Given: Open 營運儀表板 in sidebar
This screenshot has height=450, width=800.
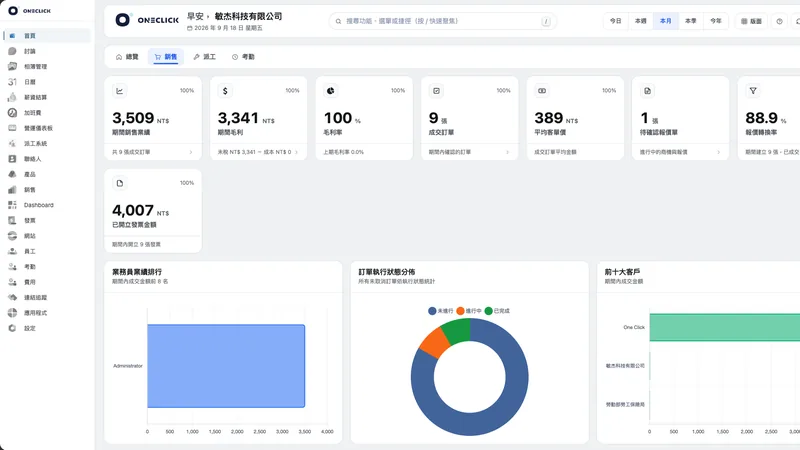Looking at the screenshot, I should (47, 128).
